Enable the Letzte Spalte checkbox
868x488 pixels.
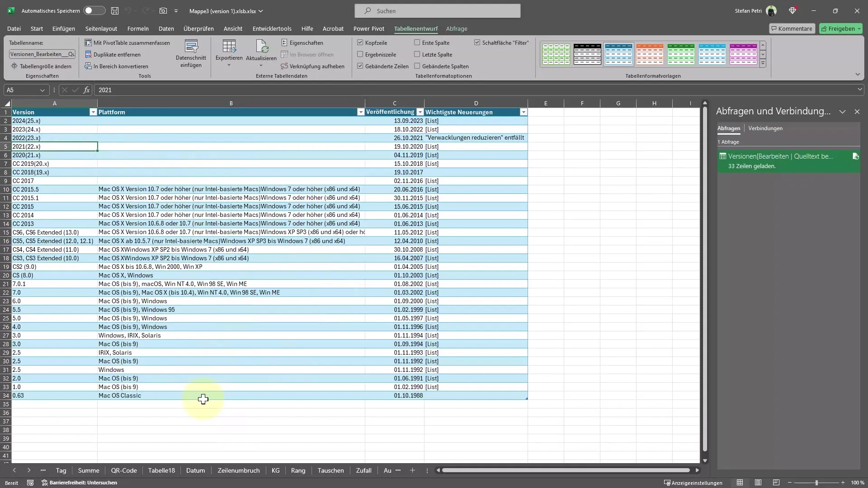(x=417, y=54)
